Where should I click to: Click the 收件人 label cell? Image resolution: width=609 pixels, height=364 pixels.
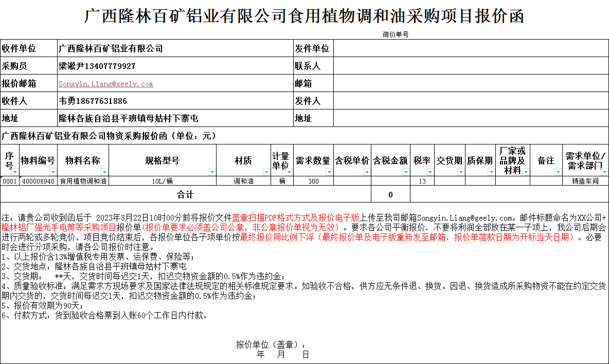coord(29,100)
